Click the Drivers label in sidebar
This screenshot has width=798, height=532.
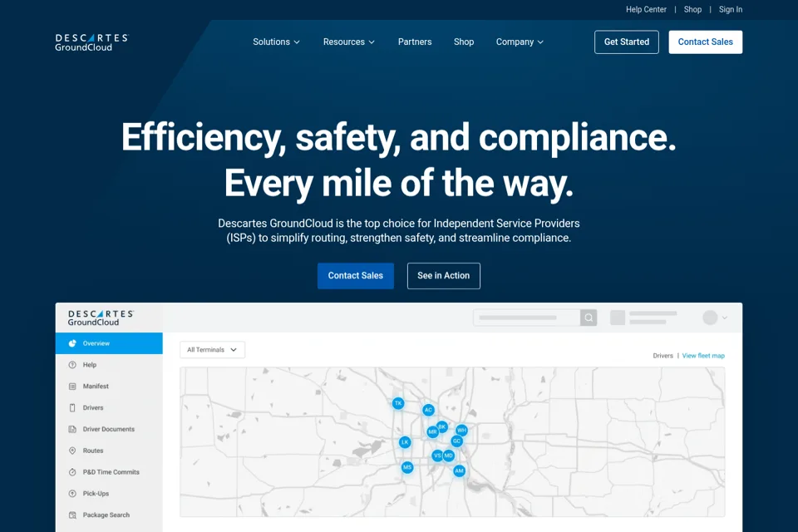93,408
